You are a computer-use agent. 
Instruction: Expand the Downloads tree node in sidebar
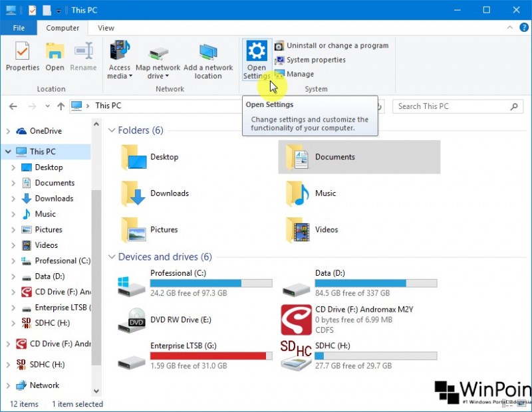(13, 199)
